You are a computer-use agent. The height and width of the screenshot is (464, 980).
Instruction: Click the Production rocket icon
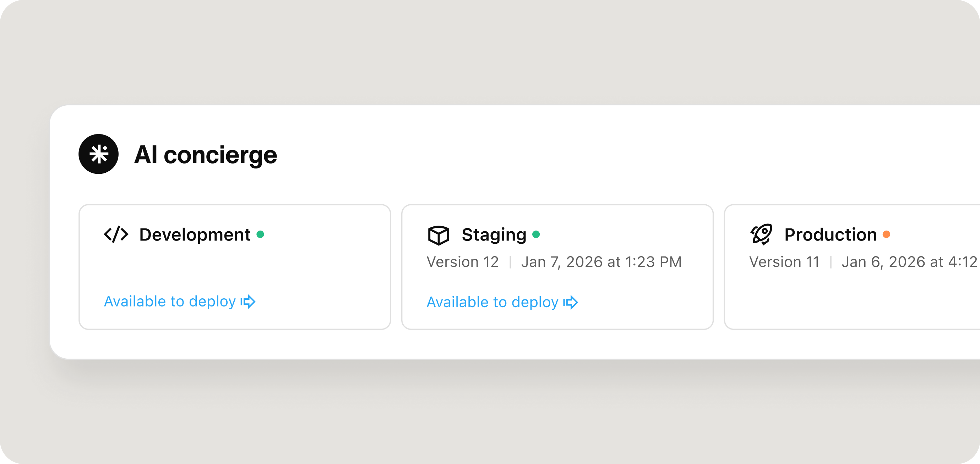pos(761,234)
